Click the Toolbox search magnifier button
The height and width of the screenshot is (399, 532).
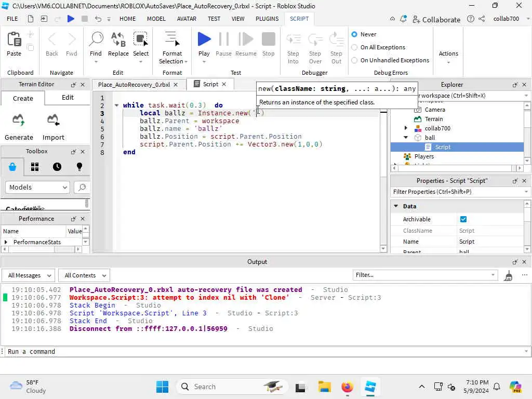(x=82, y=187)
